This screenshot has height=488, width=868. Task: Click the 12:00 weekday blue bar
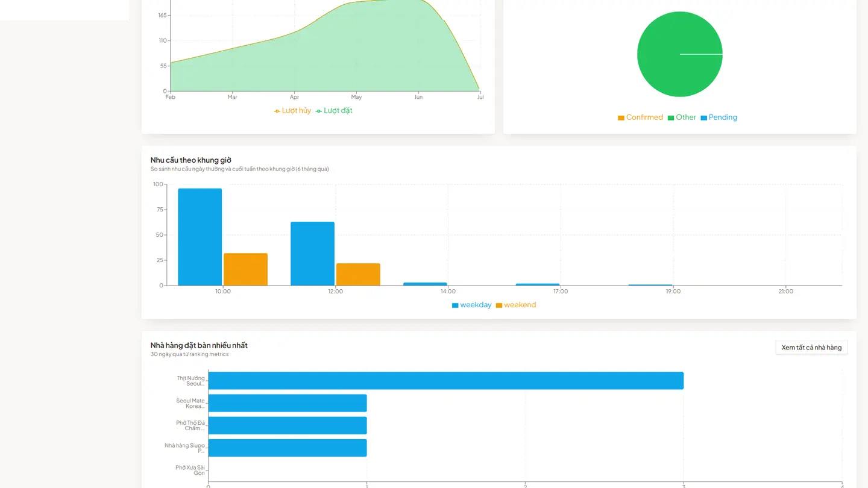coord(312,254)
